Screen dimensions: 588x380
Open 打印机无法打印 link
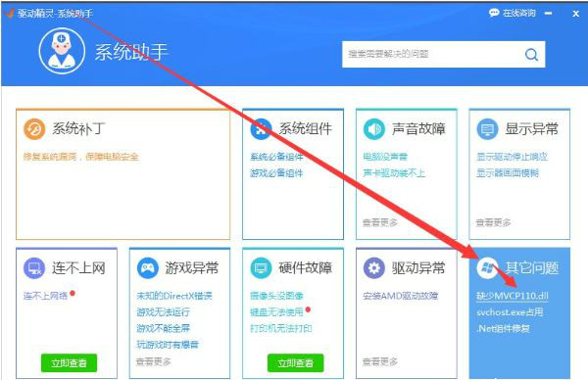pyautogui.click(x=281, y=328)
